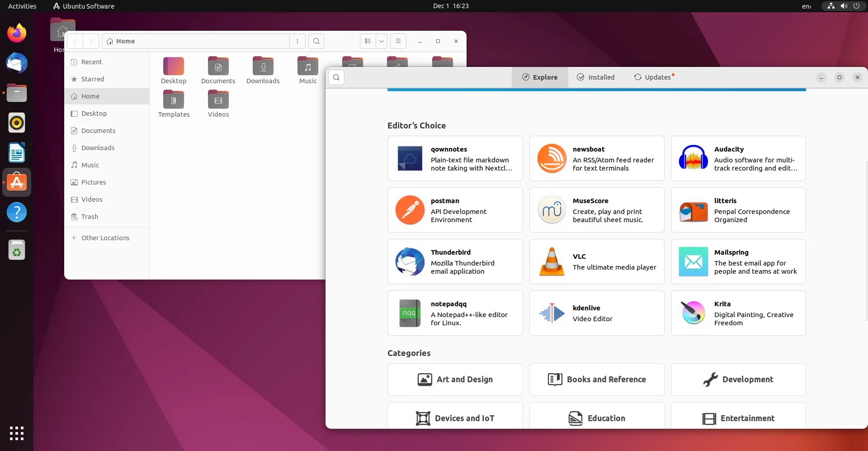Open search in Ubuntu Software

[x=336, y=77]
